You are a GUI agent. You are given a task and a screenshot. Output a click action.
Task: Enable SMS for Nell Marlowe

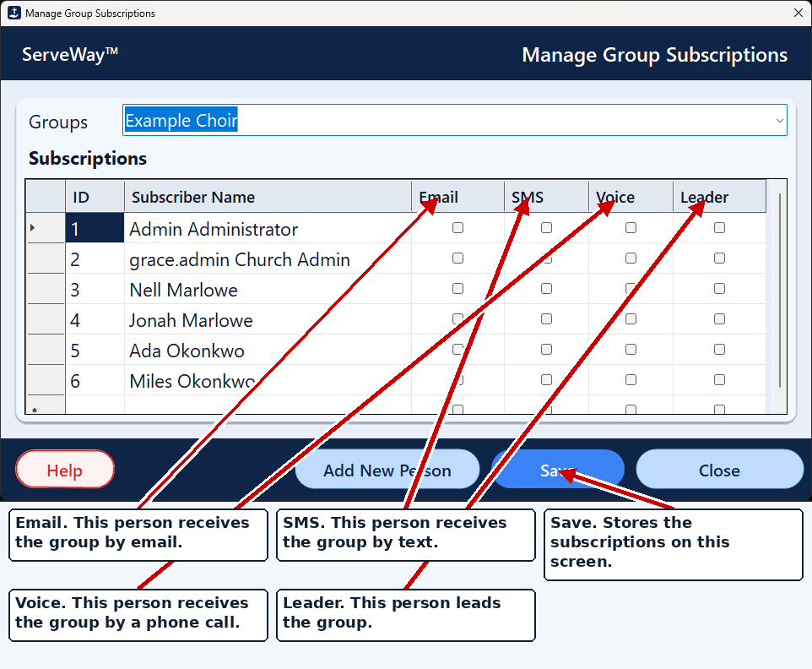click(546, 289)
